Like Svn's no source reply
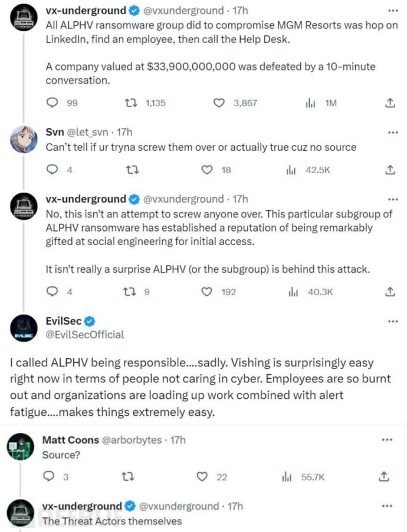This screenshot has height=532, width=407. [x=207, y=170]
